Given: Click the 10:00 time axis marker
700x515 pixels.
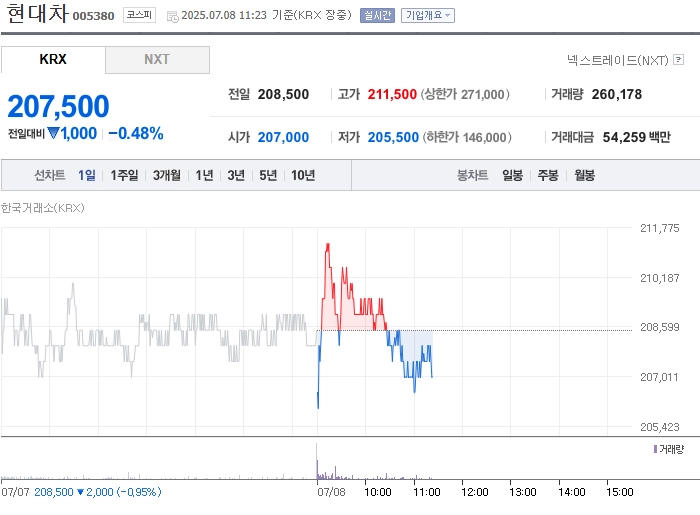Looking at the screenshot, I should point(378,492).
